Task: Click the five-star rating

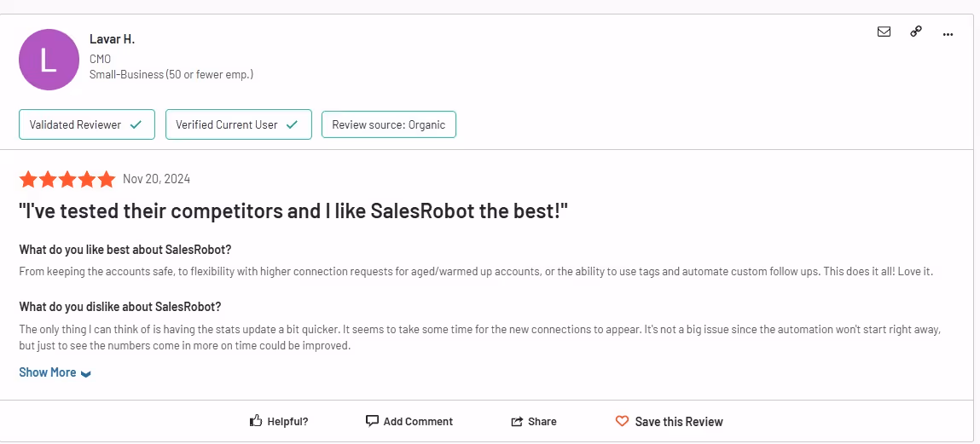Action: coord(67,179)
